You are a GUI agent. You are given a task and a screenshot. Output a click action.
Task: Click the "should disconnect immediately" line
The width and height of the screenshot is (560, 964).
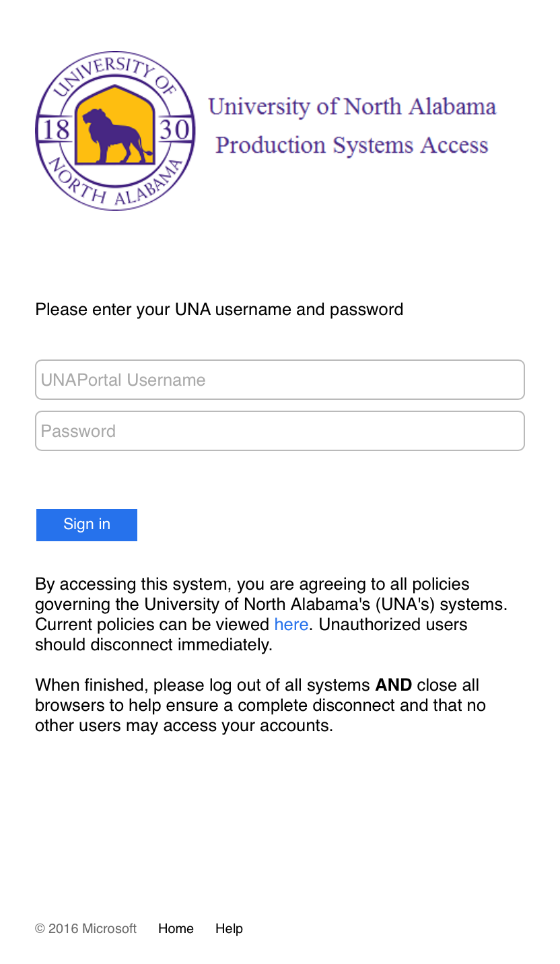(x=153, y=645)
